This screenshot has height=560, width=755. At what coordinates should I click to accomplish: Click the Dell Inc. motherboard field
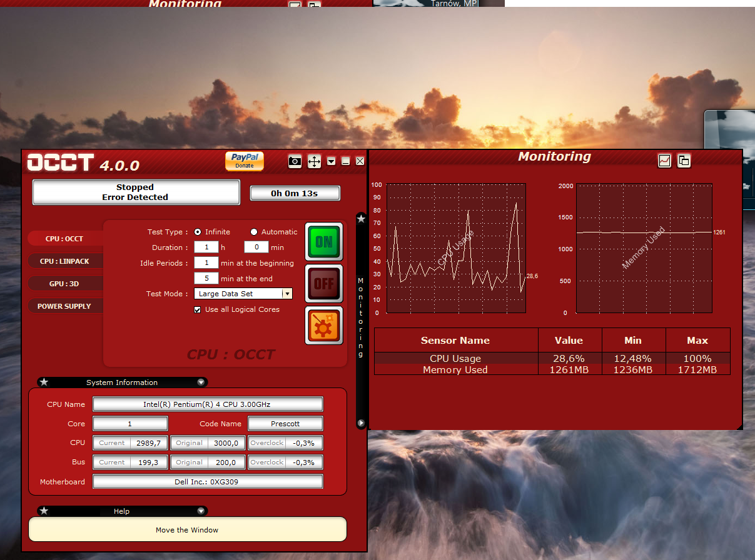[208, 482]
